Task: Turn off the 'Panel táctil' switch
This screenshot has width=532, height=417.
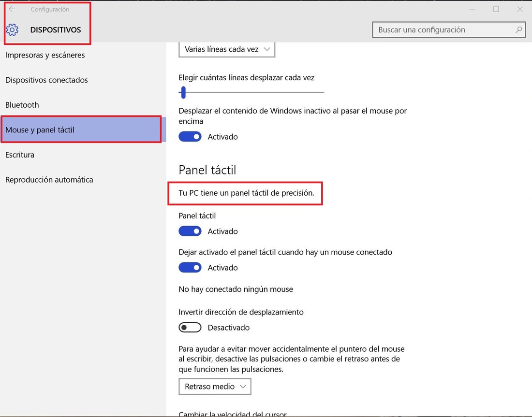Action: click(x=190, y=231)
